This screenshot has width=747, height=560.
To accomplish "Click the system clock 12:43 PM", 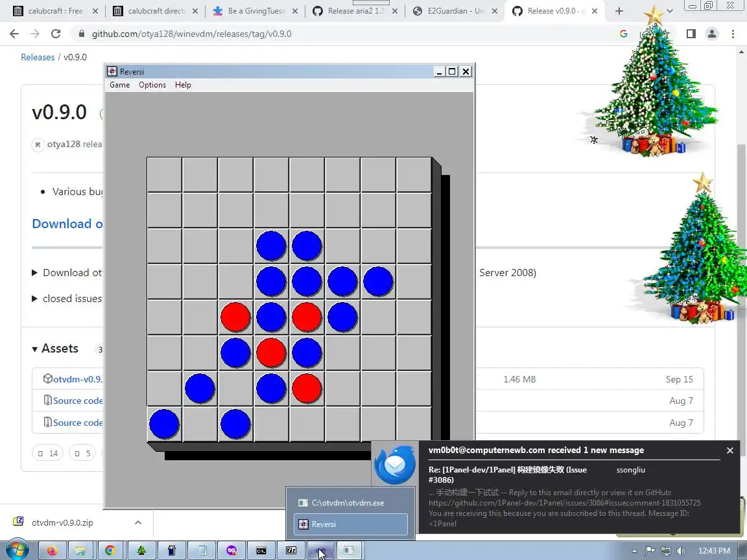I will pos(714,551).
